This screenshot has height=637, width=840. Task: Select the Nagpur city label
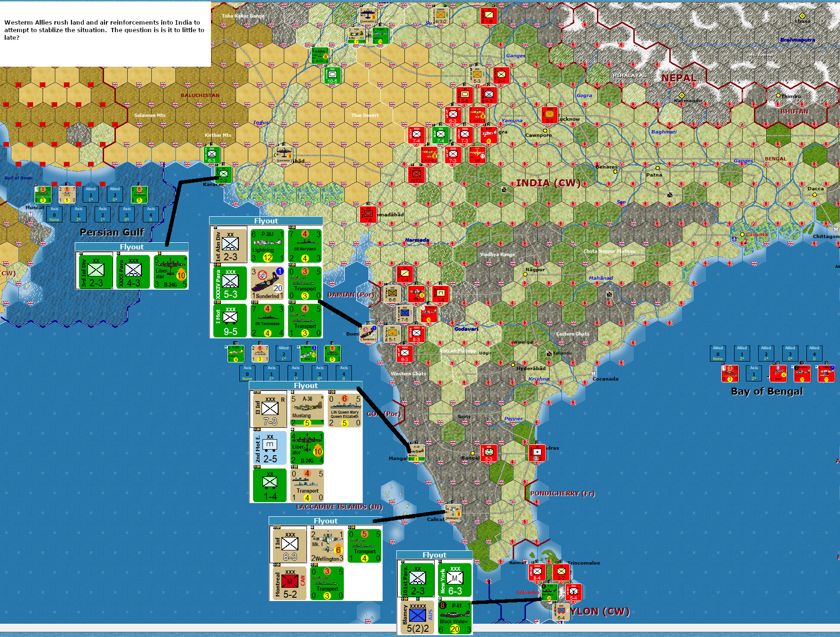pos(535,269)
